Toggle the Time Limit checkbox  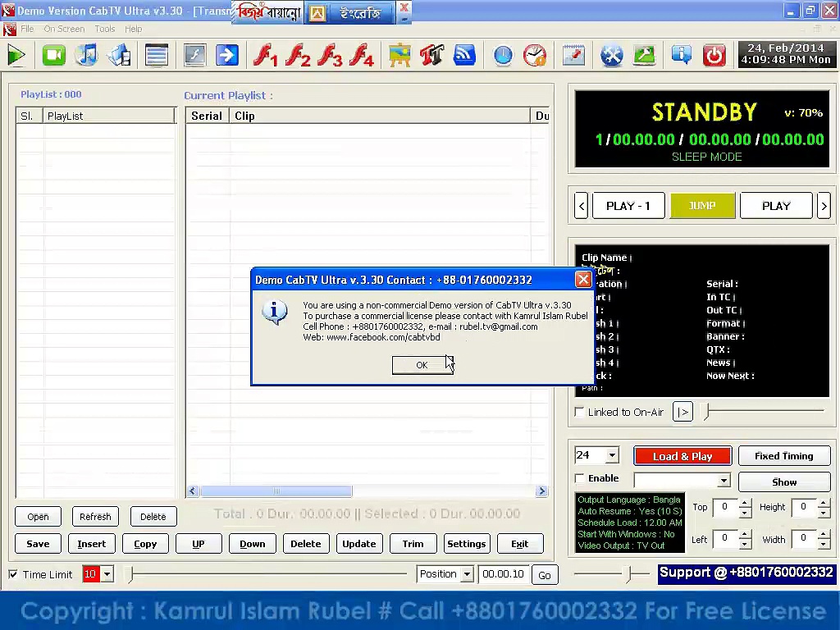tap(13, 574)
